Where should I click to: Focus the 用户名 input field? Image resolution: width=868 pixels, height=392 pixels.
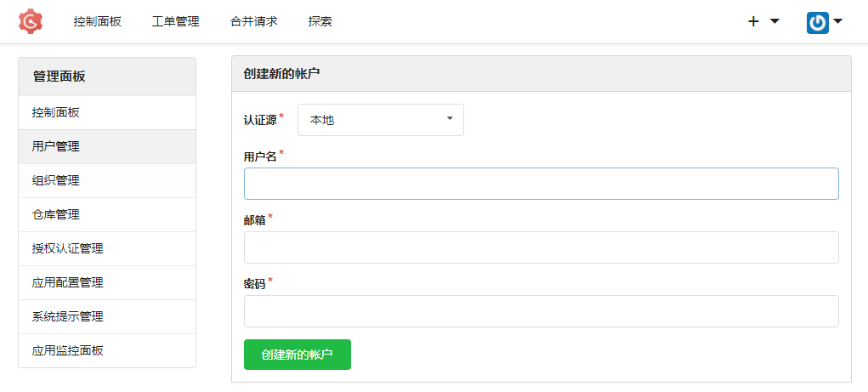(x=541, y=184)
